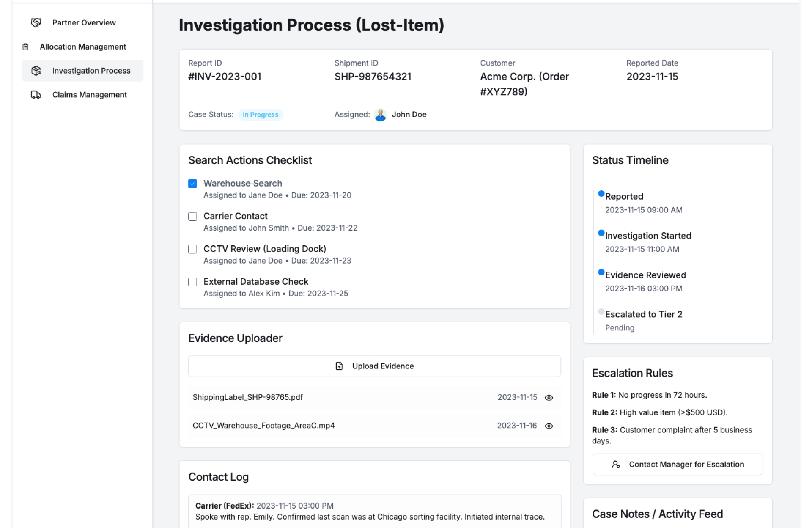Select the Escalated to Tier 2 timeline marker
The height and width of the screenshot is (528, 812).
click(601, 312)
